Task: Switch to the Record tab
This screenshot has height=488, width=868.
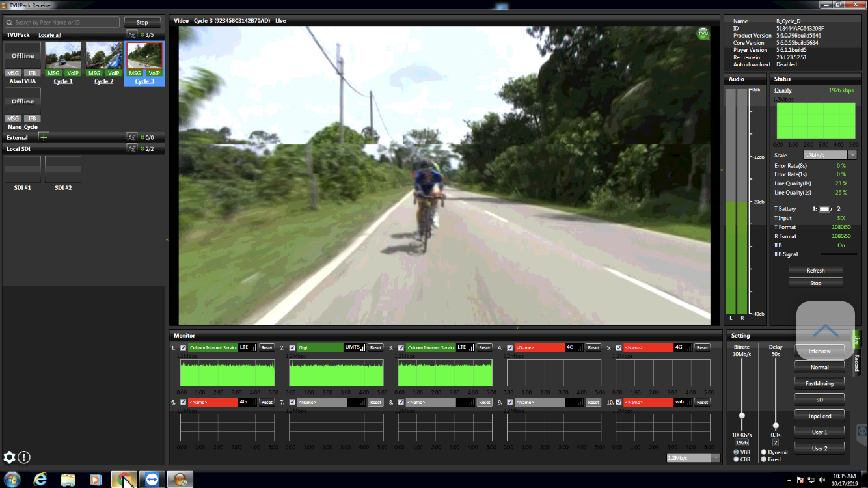Action: tap(856, 363)
